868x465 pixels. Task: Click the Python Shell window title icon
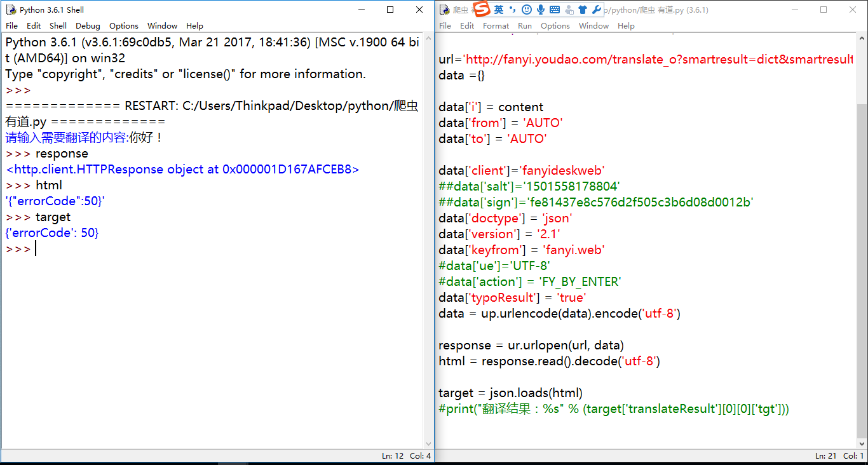tap(11, 10)
